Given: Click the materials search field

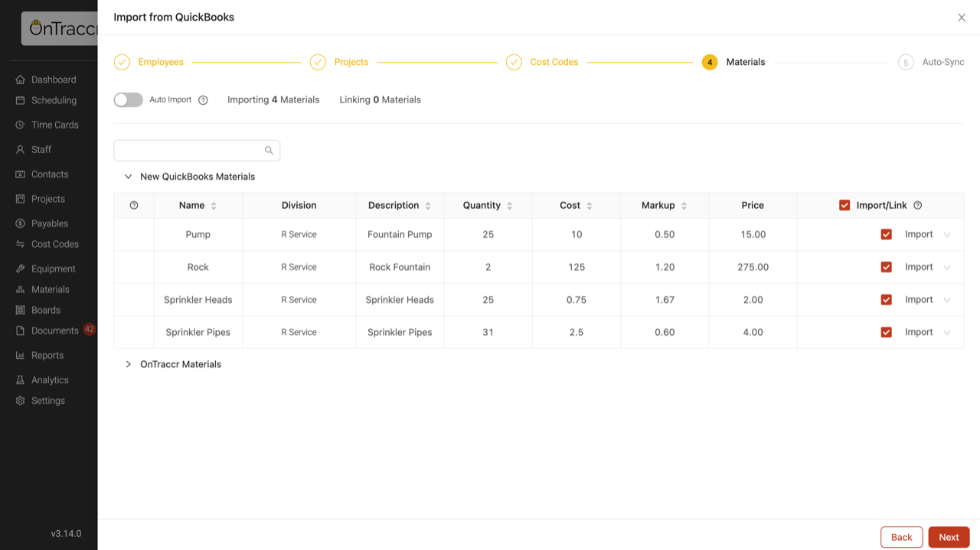Looking at the screenshot, I should tap(197, 150).
